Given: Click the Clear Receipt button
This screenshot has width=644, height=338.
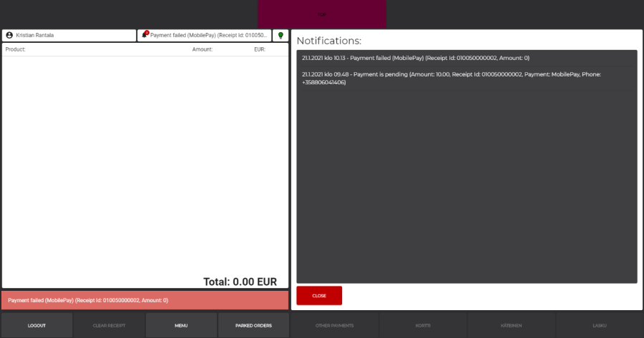Looking at the screenshot, I should tap(109, 325).
